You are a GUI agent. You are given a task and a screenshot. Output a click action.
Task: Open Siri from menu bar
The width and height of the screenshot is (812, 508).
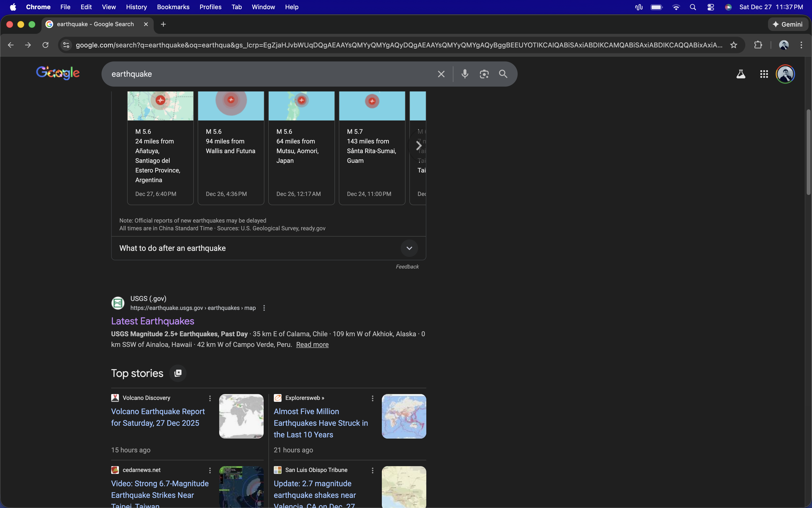pos(728,7)
